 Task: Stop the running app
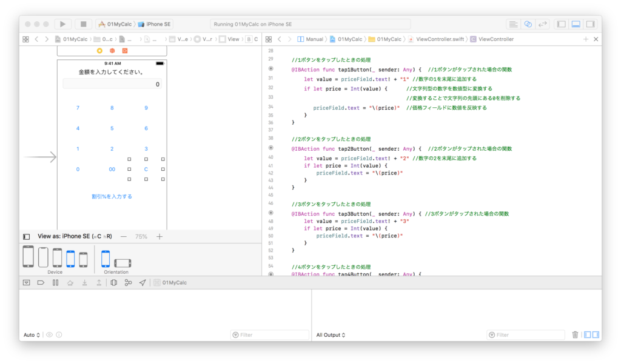point(83,24)
